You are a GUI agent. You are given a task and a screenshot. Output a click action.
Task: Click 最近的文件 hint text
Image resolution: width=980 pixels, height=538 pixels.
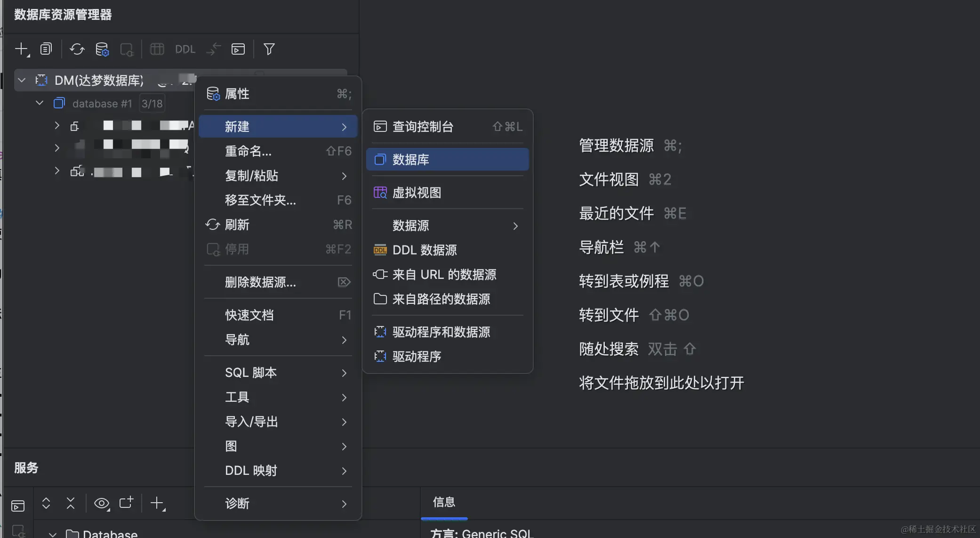[x=616, y=213]
